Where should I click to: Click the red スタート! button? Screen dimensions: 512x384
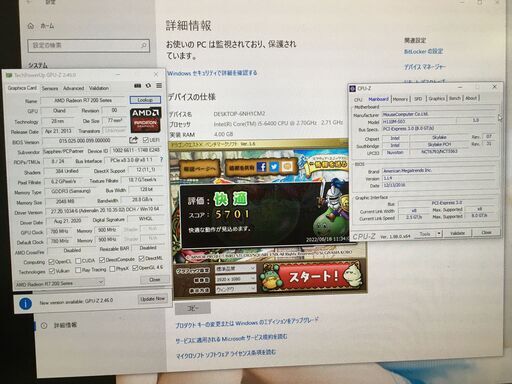point(313,276)
